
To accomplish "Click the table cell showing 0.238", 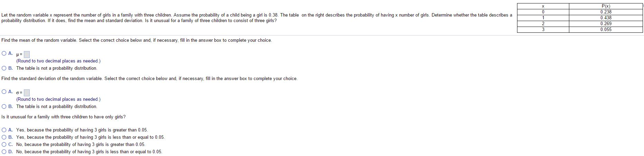I will coord(606,12).
